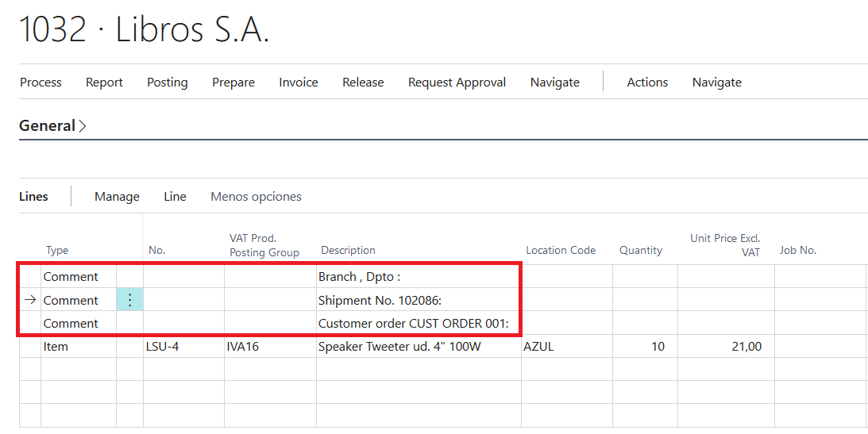
Task: Click the Type column header
Action: click(57, 251)
